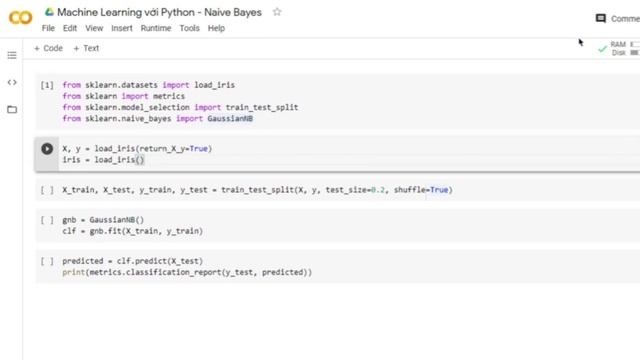Screen dimensions: 640x360
Task: Star the notebook with the star icon
Action: click(x=277, y=12)
